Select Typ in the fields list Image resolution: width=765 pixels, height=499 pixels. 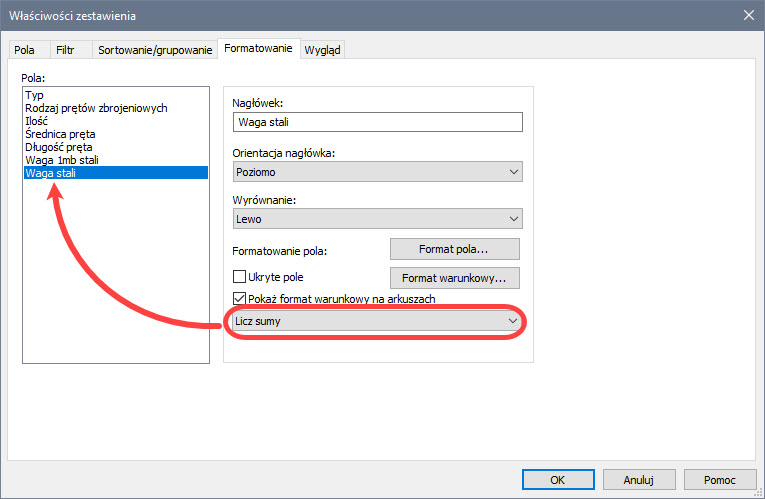pyautogui.click(x=34, y=95)
